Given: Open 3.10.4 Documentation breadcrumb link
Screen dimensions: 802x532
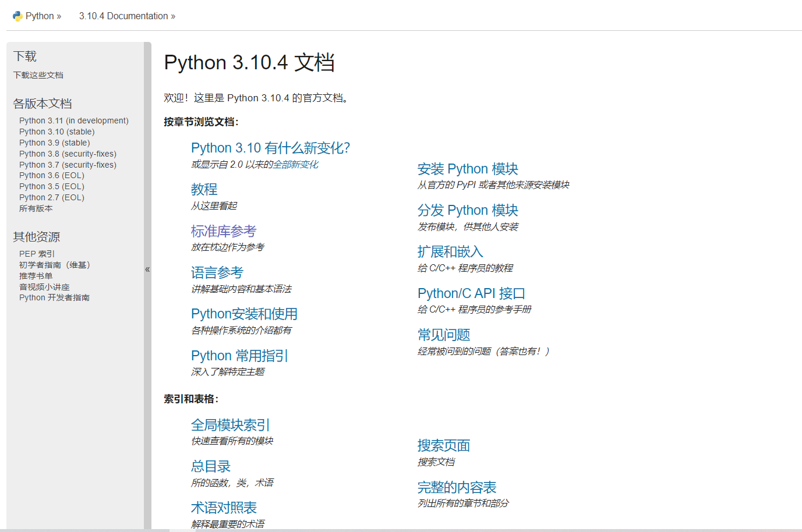Looking at the screenshot, I should coord(123,16).
